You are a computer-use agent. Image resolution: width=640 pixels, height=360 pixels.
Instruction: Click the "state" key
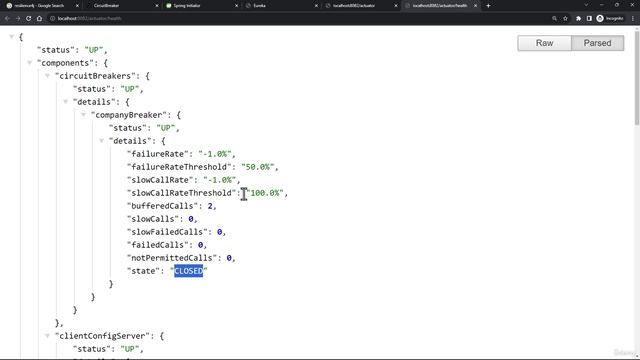145,271
